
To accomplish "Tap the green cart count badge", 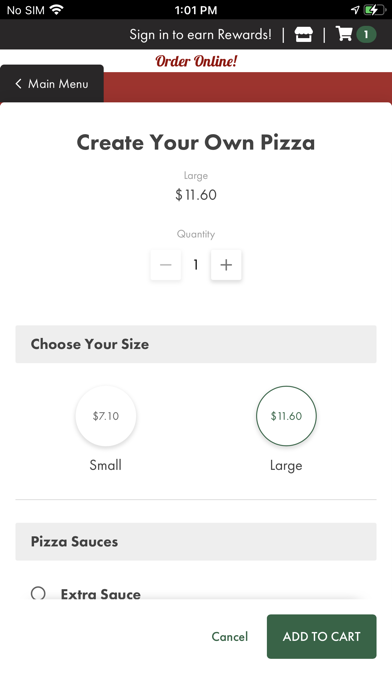I will tap(366, 35).
